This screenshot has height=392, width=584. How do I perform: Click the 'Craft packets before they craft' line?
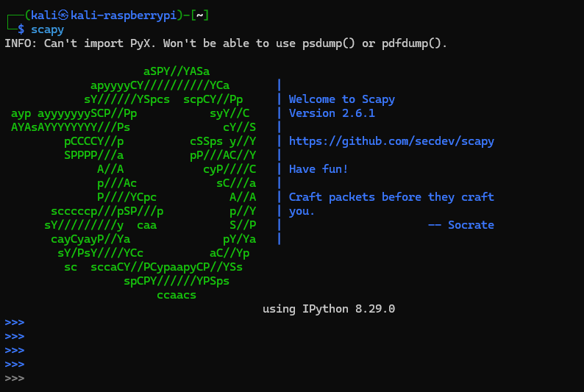pyautogui.click(x=391, y=197)
